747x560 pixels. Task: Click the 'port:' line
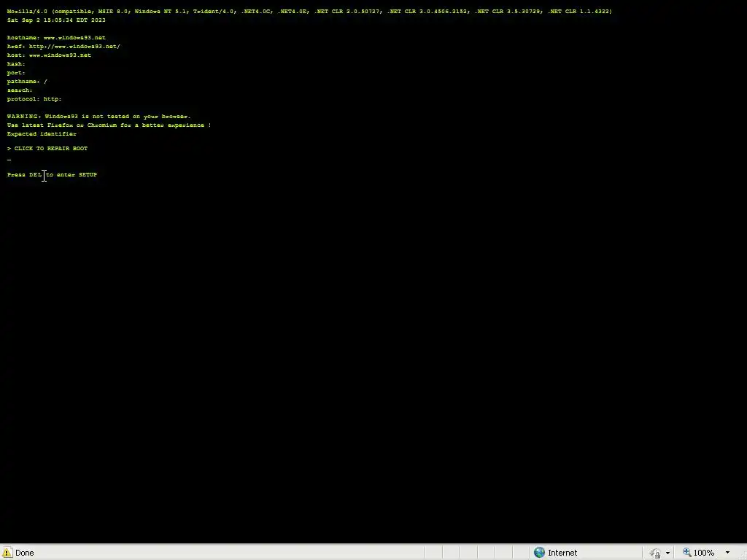coord(16,73)
